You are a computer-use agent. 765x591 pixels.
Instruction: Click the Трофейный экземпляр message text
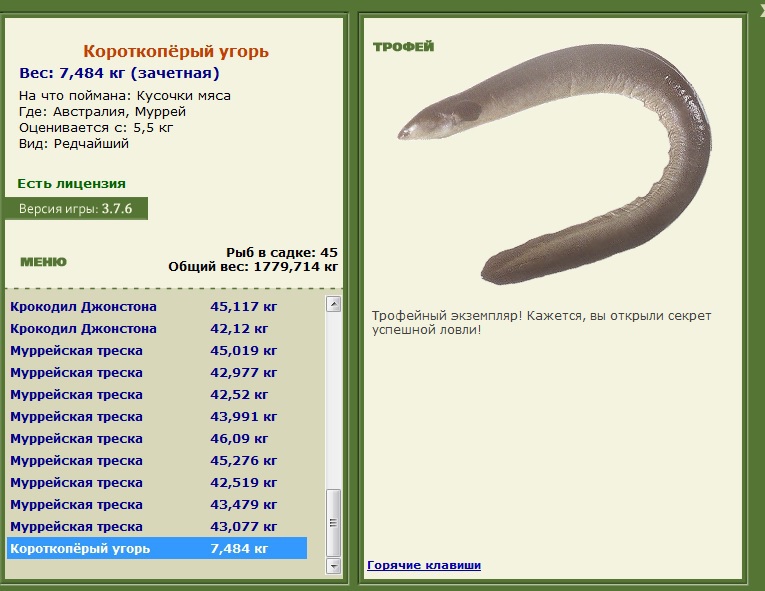pos(542,323)
